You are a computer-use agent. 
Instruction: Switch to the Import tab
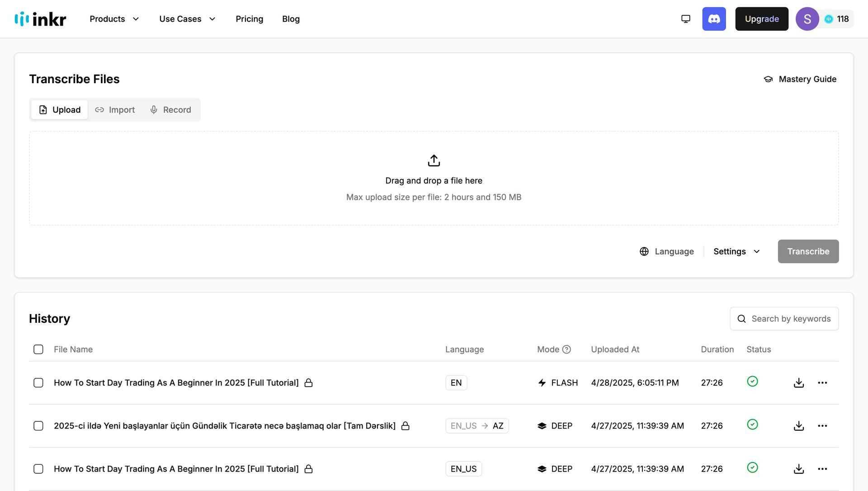115,110
